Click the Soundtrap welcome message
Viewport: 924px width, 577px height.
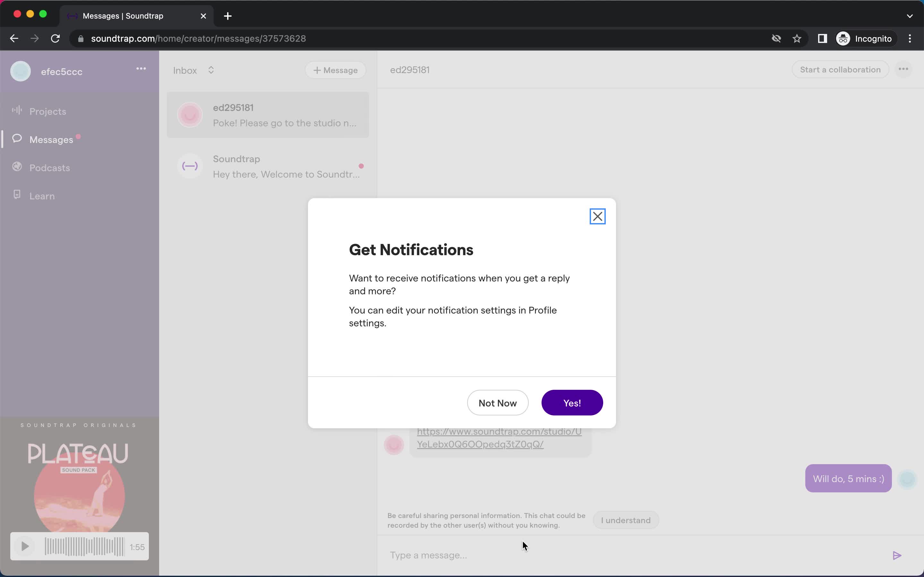269,166
